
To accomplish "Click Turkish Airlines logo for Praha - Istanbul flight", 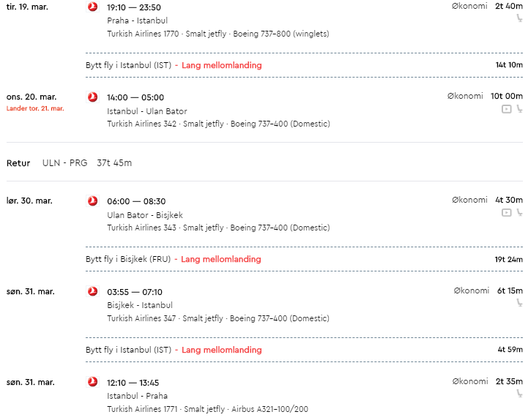I will (92, 7).
